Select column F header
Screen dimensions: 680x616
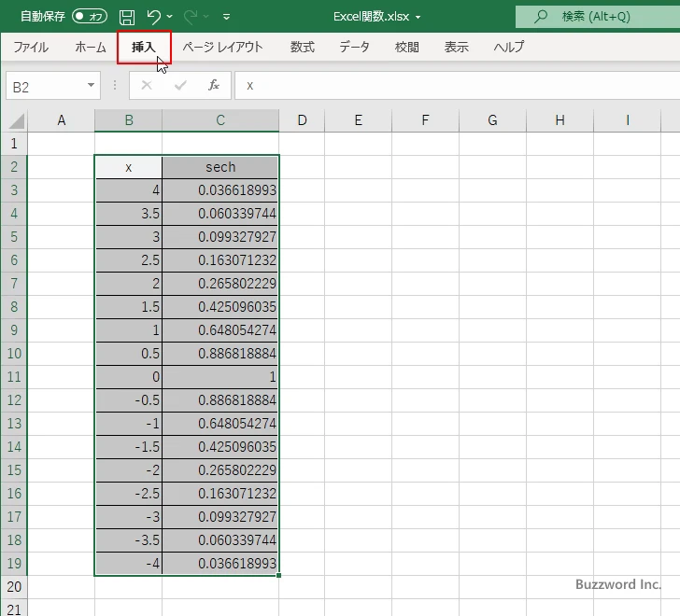click(x=425, y=120)
